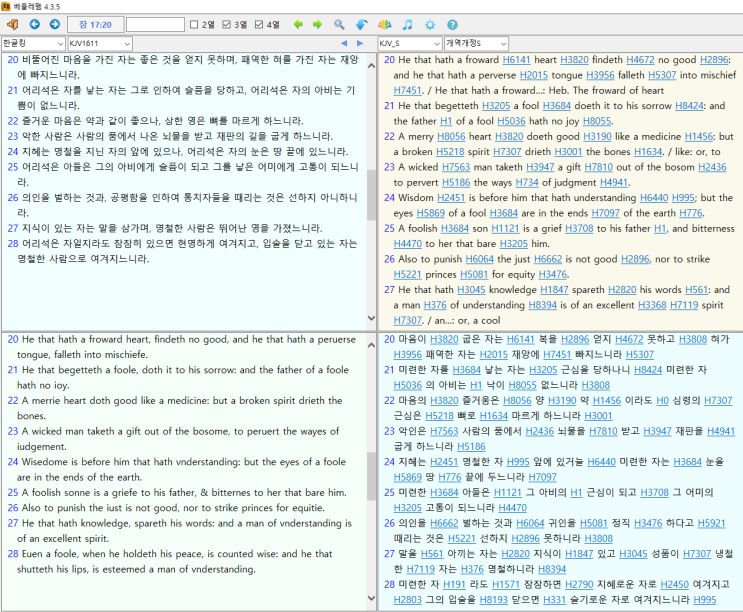
Task: Open search with the magnifying glass icon
Action: coord(339,25)
